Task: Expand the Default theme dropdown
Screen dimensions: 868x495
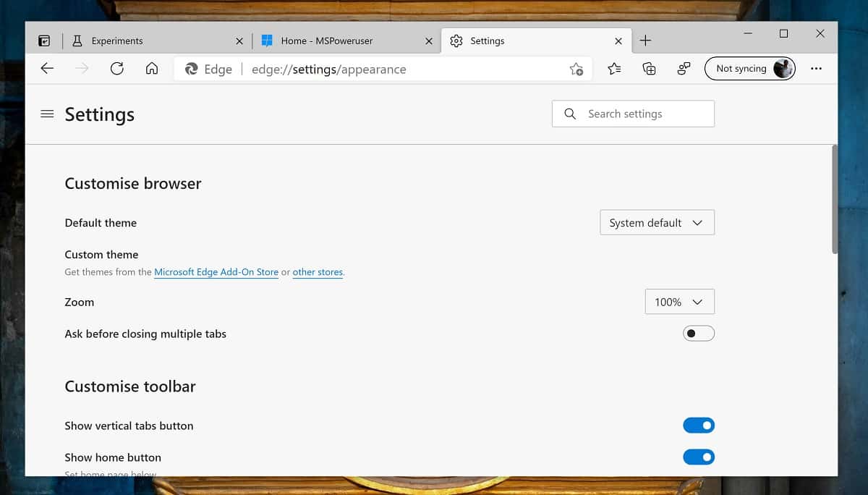Action: tap(657, 223)
